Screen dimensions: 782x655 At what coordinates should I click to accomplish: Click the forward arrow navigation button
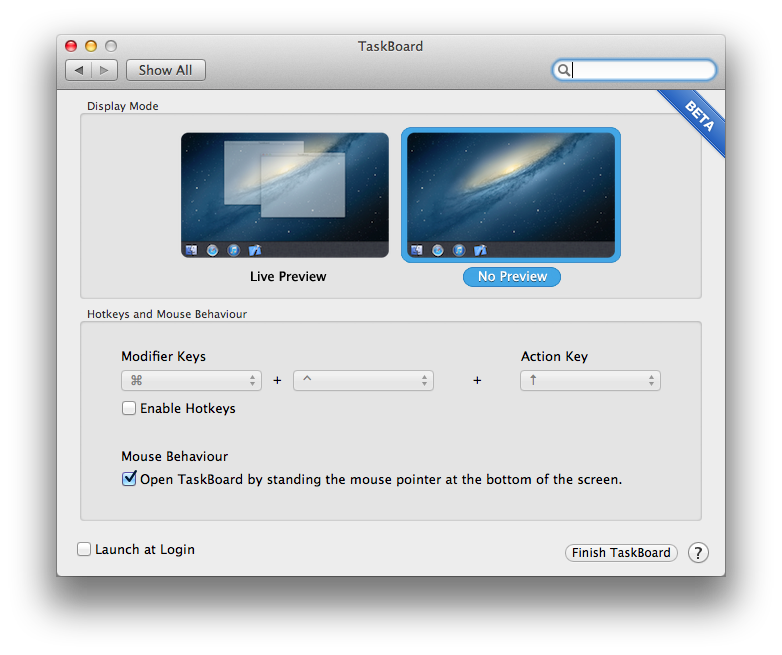tap(104, 70)
